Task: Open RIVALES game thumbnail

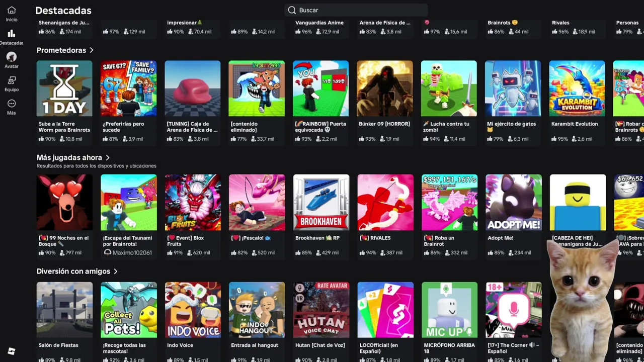Action: pos(385,203)
